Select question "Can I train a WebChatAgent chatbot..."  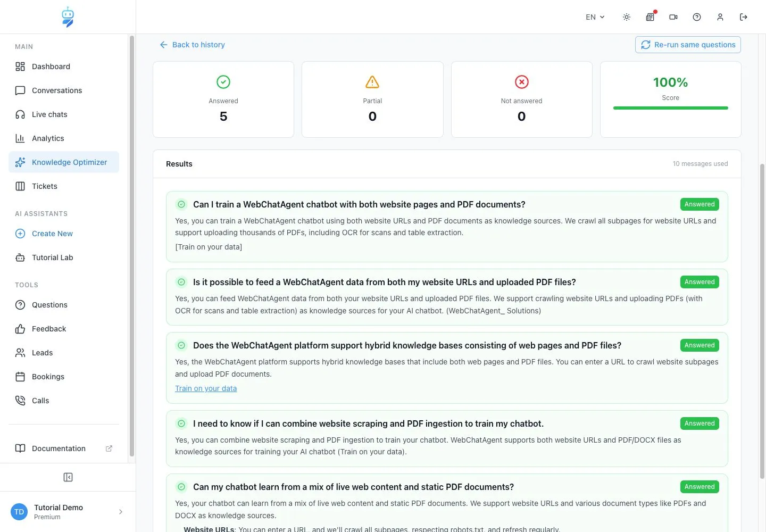pos(359,204)
